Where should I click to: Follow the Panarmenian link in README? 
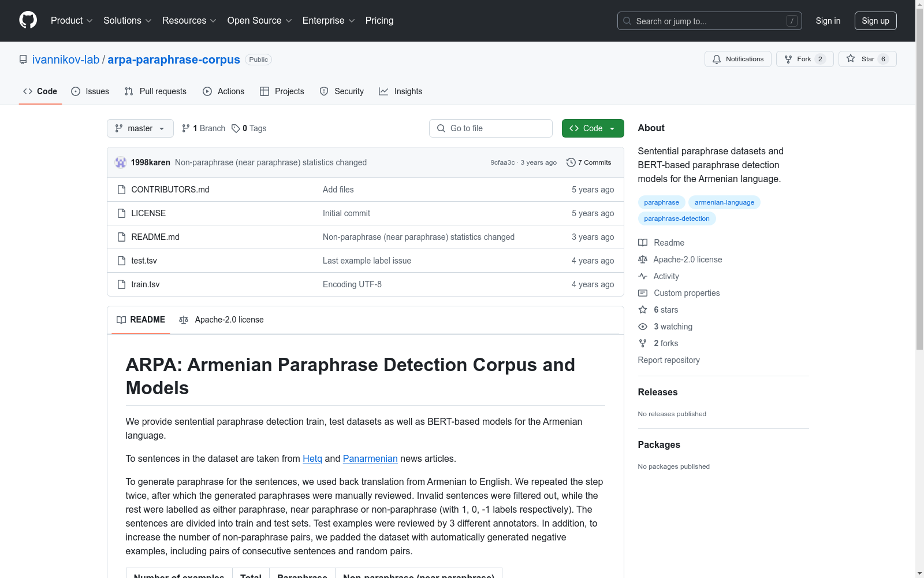click(x=370, y=458)
